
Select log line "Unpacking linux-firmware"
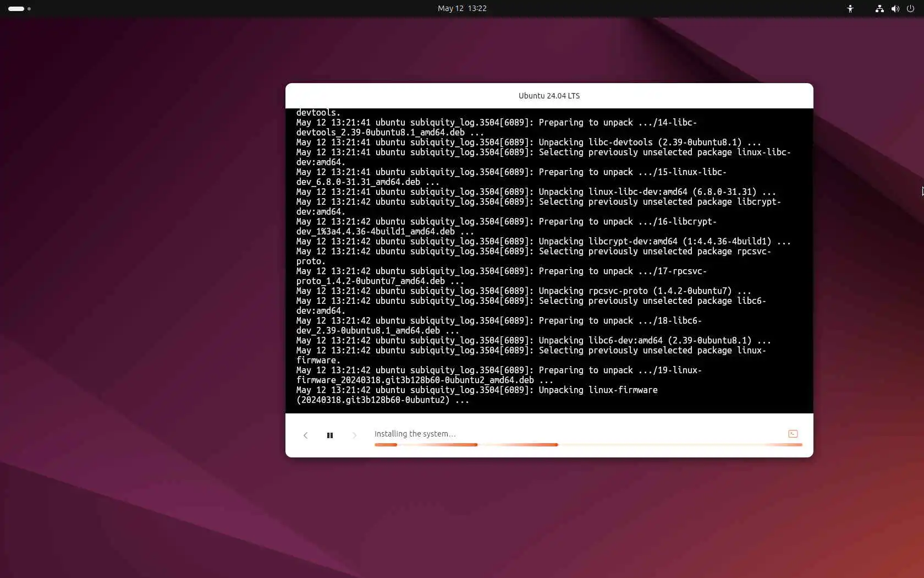pos(477,390)
